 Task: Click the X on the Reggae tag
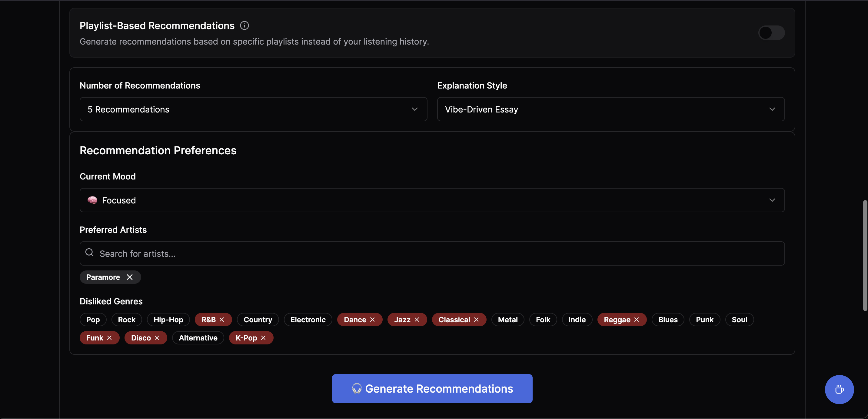point(637,320)
